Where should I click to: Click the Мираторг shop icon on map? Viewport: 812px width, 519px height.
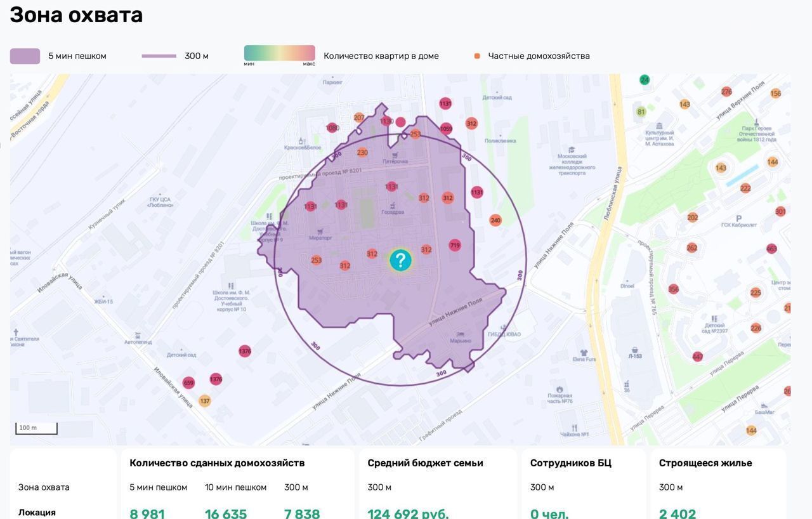point(320,231)
